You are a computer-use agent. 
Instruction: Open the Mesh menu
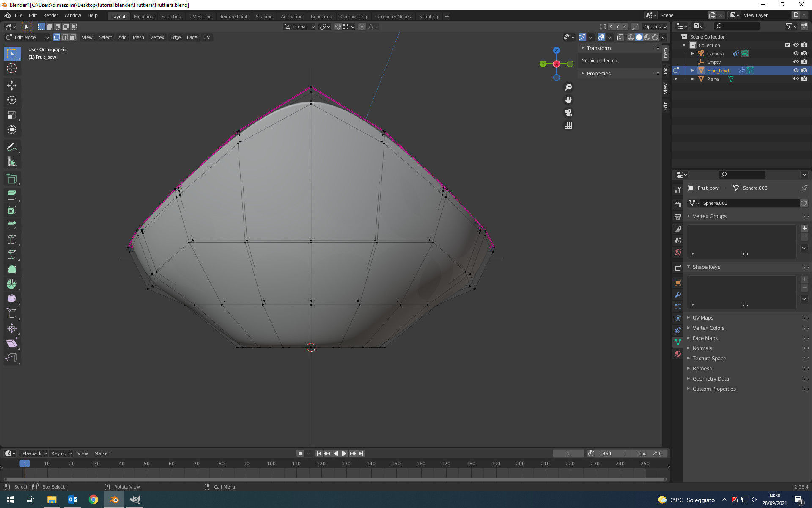pyautogui.click(x=138, y=37)
